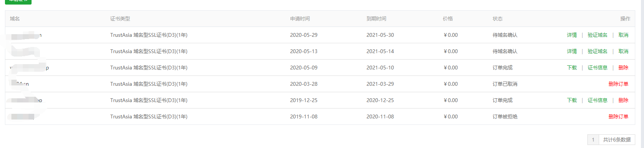The width and height of the screenshot is (644, 148).
Task: Delete the 2020-05-09 certificate via 删除
Action: (x=623, y=68)
